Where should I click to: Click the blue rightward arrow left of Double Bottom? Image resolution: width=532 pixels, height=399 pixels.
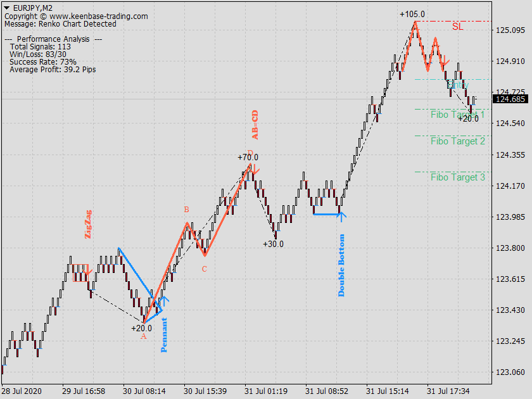pos(325,213)
